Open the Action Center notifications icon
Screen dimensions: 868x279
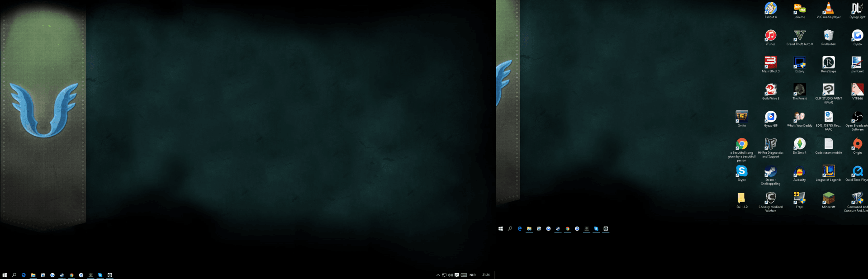(456, 275)
